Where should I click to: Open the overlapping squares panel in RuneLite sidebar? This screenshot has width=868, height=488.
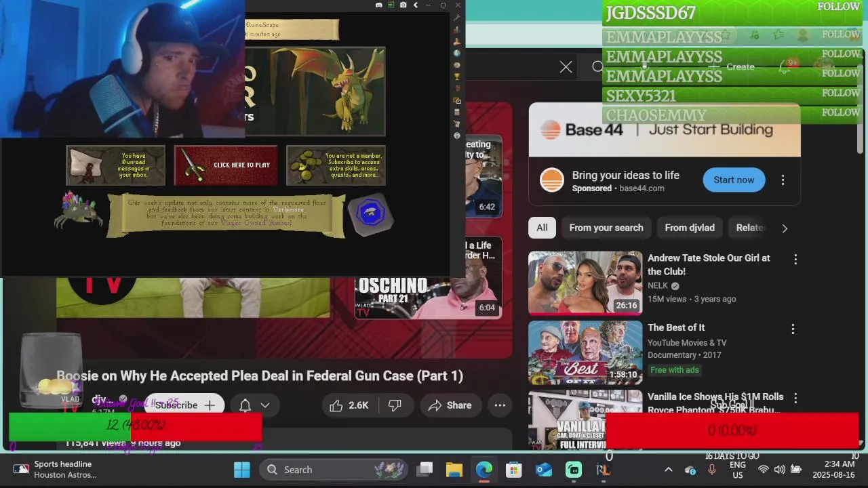pyautogui.click(x=457, y=100)
